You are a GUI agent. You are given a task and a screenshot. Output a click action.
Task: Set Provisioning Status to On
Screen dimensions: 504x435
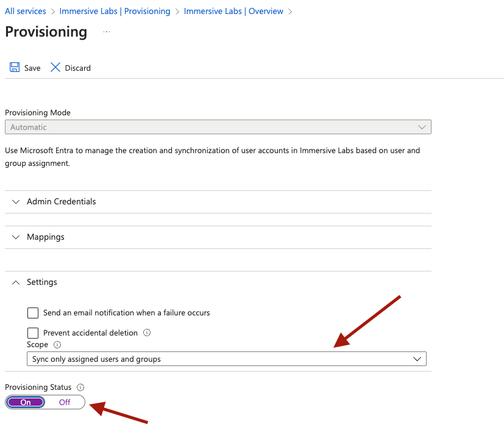[x=26, y=402]
